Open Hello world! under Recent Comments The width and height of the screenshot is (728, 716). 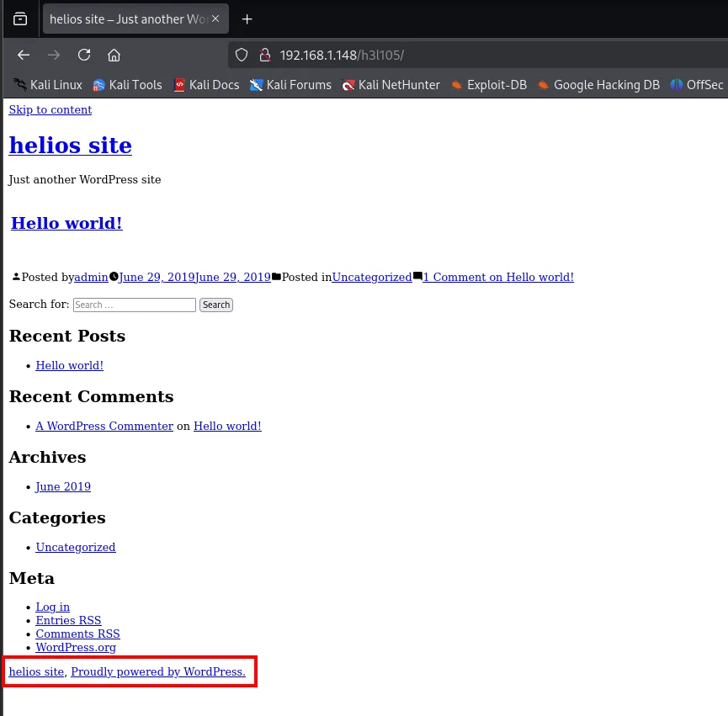[x=227, y=426]
